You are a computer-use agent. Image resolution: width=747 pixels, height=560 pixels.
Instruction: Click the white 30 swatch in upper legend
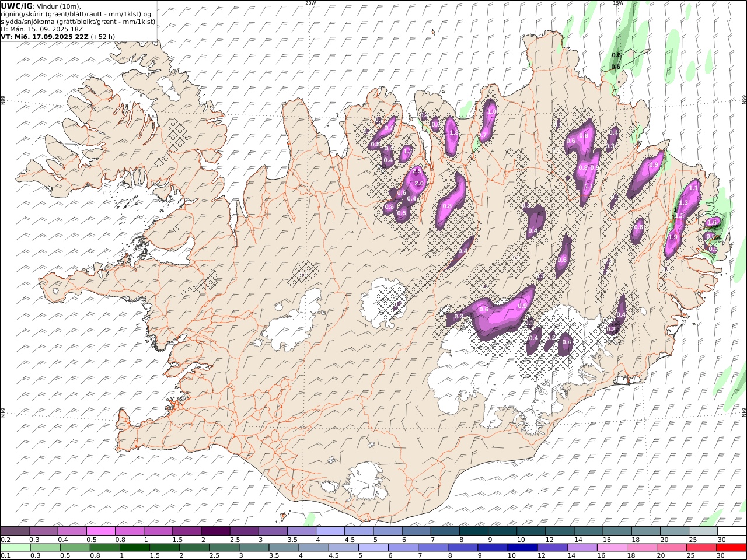point(731,531)
